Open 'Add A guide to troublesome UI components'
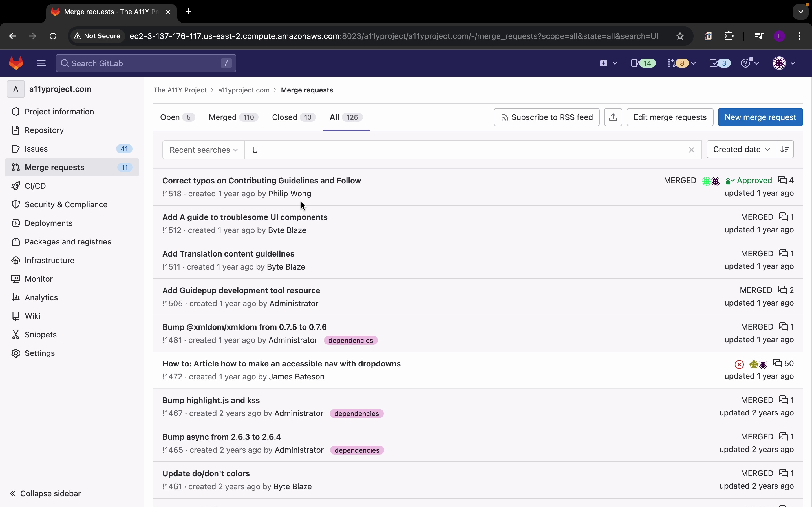Viewport: 812px width, 507px height. 245,217
